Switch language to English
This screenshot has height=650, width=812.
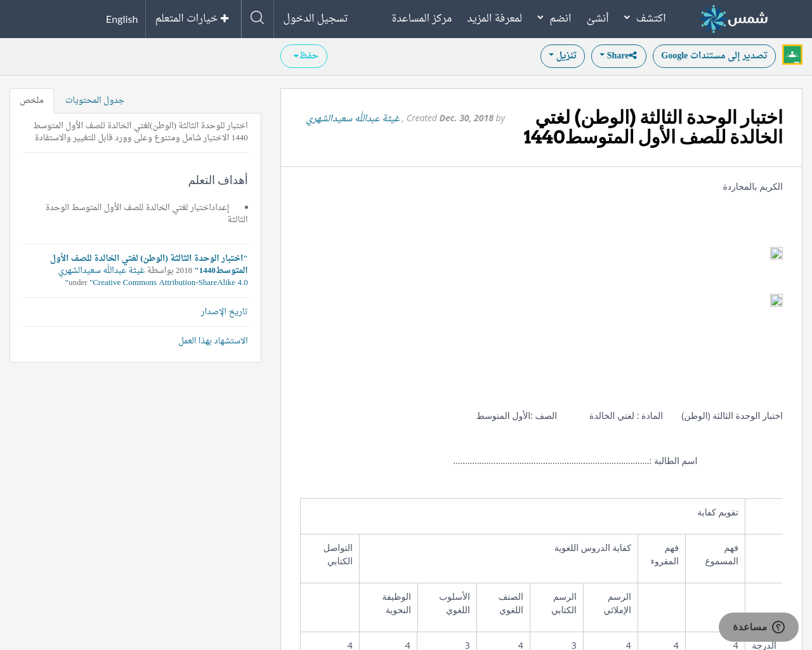(122, 19)
